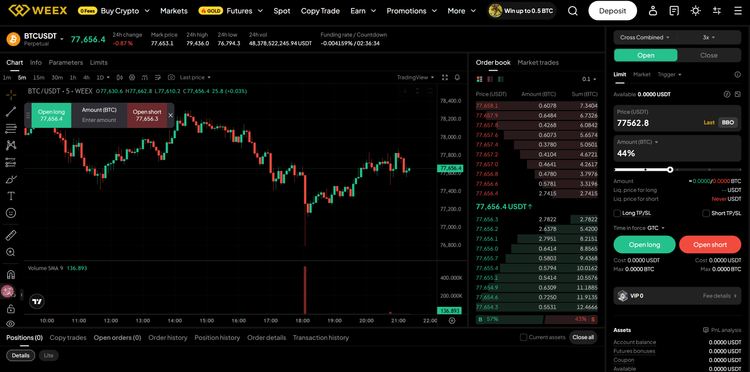Toggle the BBO price option

tap(728, 122)
